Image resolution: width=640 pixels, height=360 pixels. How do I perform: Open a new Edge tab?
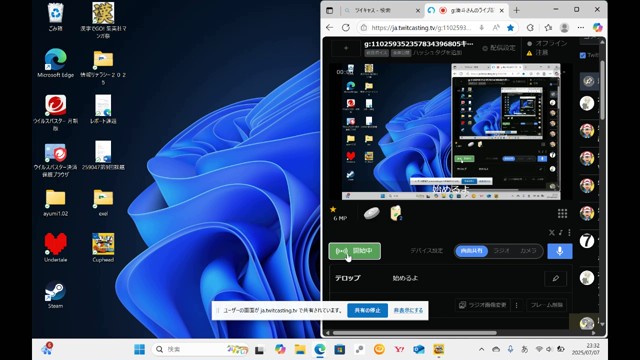click(516, 10)
